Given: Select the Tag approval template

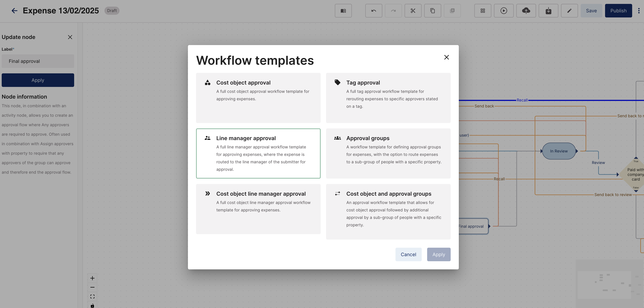Looking at the screenshot, I should pos(388,98).
